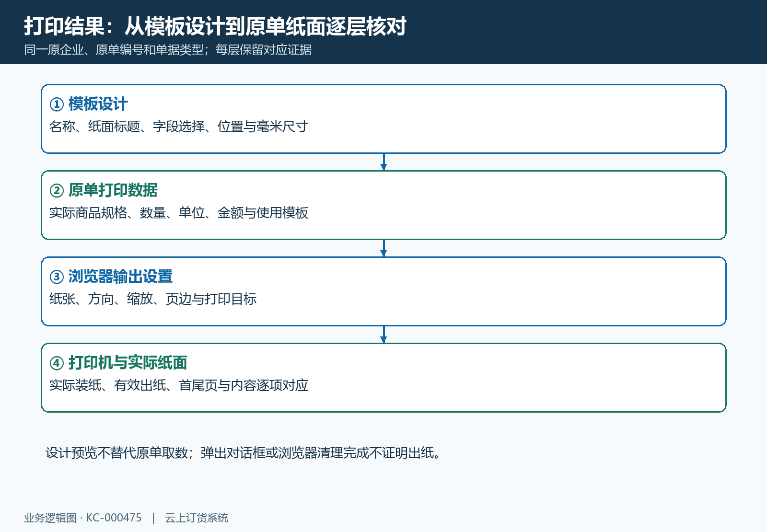Select the text 实际商品规格、数量、单位、金额与使用模板
This screenshot has height=532, width=767.
(178, 213)
